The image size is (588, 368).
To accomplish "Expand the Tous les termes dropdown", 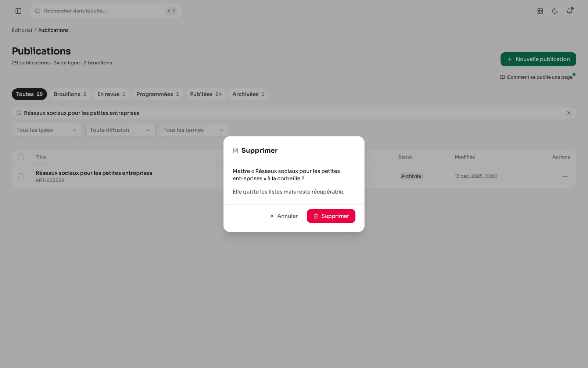I will (194, 130).
